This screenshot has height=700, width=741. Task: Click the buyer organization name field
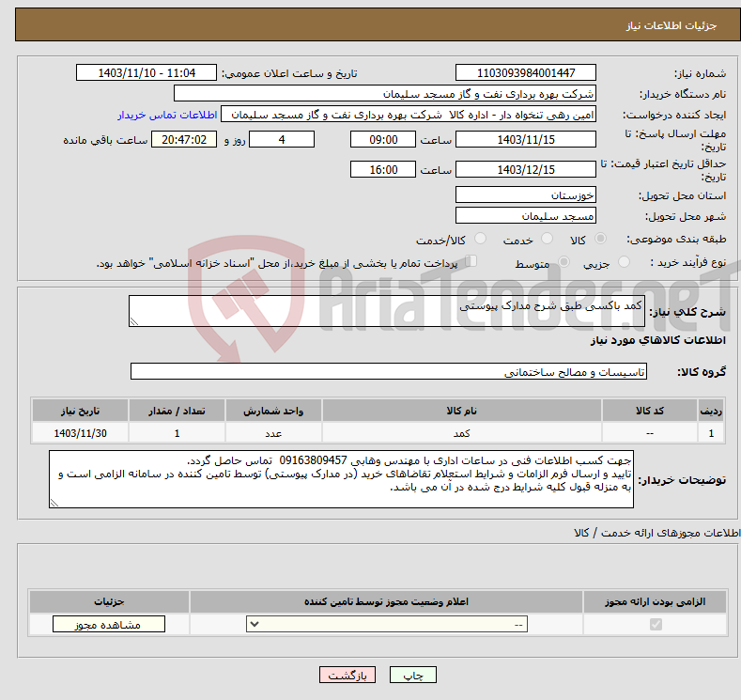[385, 94]
